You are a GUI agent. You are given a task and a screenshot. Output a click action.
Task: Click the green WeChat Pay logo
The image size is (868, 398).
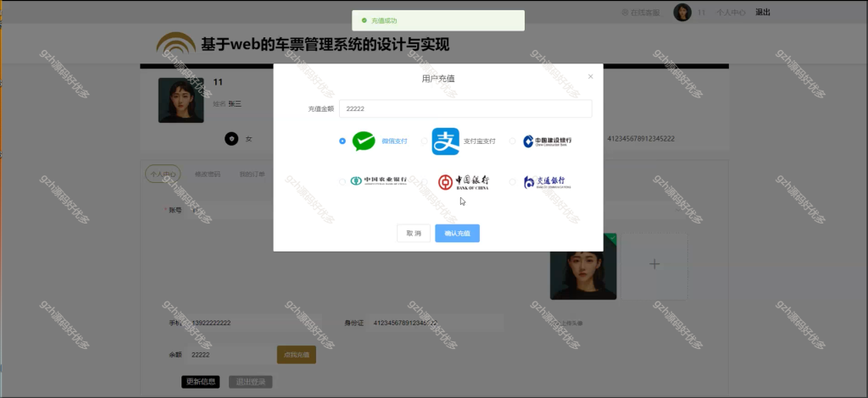[x=364, y=141]
